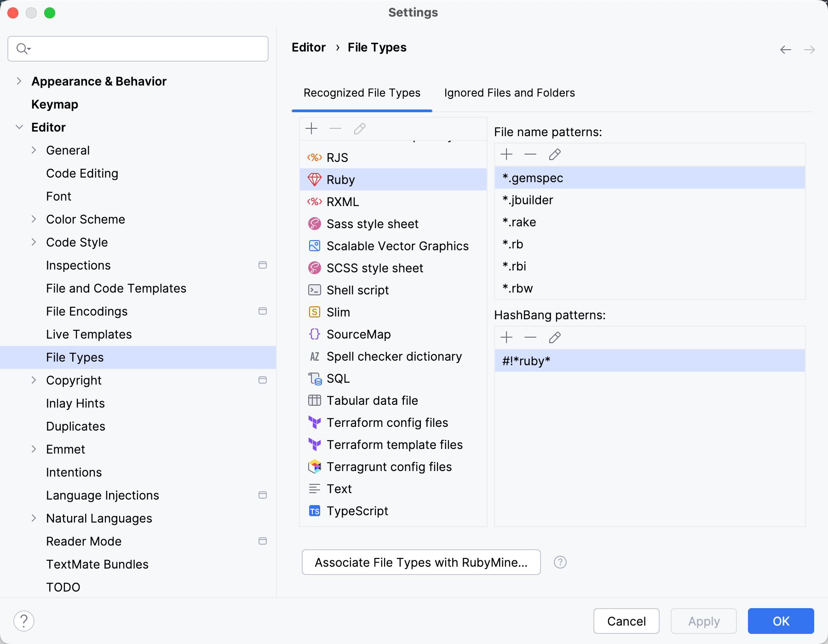The width and height of the screenshot is (828, 644).
Task: Navigate forward in settings history
Action: [809, 49]
